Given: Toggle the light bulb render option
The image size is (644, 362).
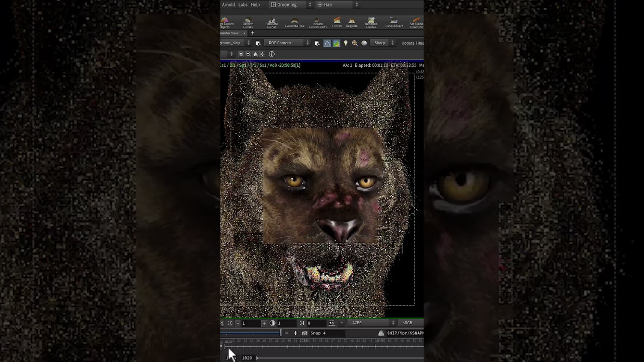Looking at the screenshot, I should [x=346, y=43].
